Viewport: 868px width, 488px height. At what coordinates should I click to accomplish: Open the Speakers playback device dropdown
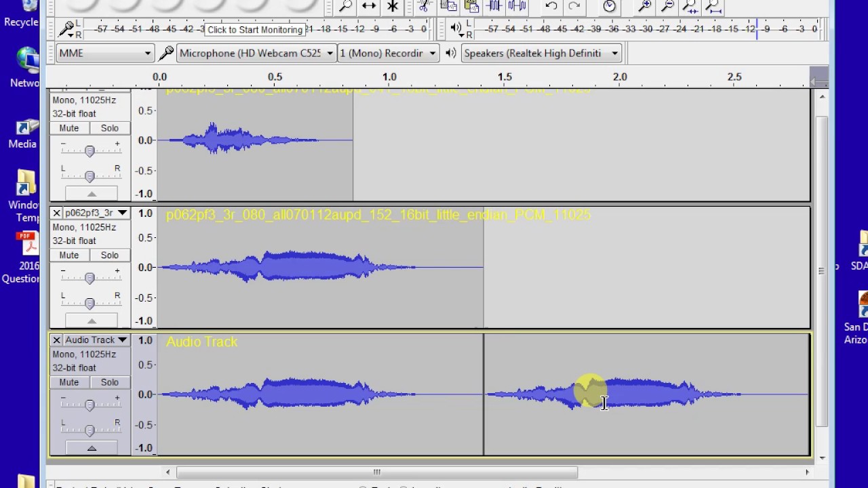540,53
